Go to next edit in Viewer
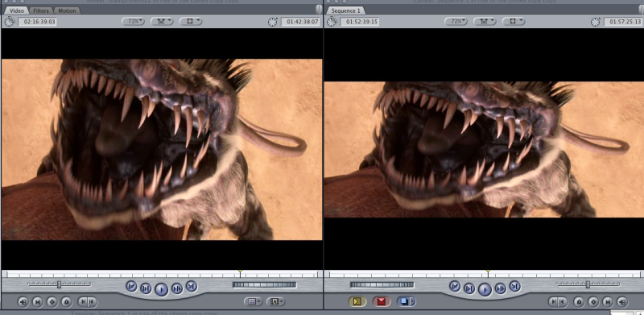 click(192, 286)
